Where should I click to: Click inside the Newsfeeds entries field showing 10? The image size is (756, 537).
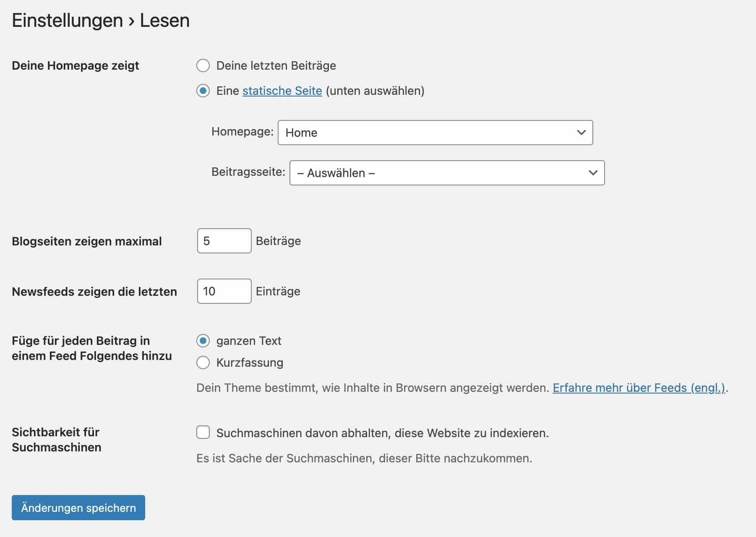[224, 291]
